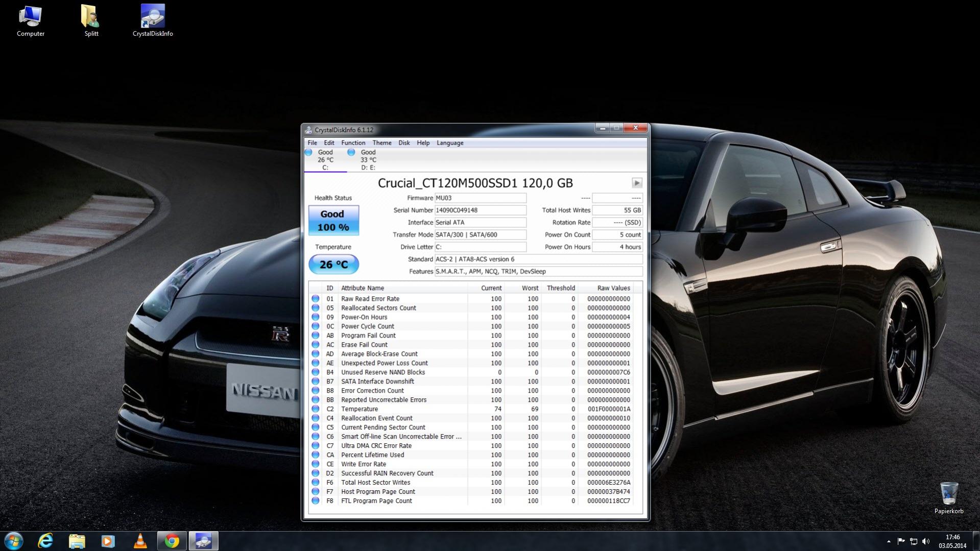Click status icon of Percent Lifetime Used
The image size is (980, 551).
pos(316,455)
